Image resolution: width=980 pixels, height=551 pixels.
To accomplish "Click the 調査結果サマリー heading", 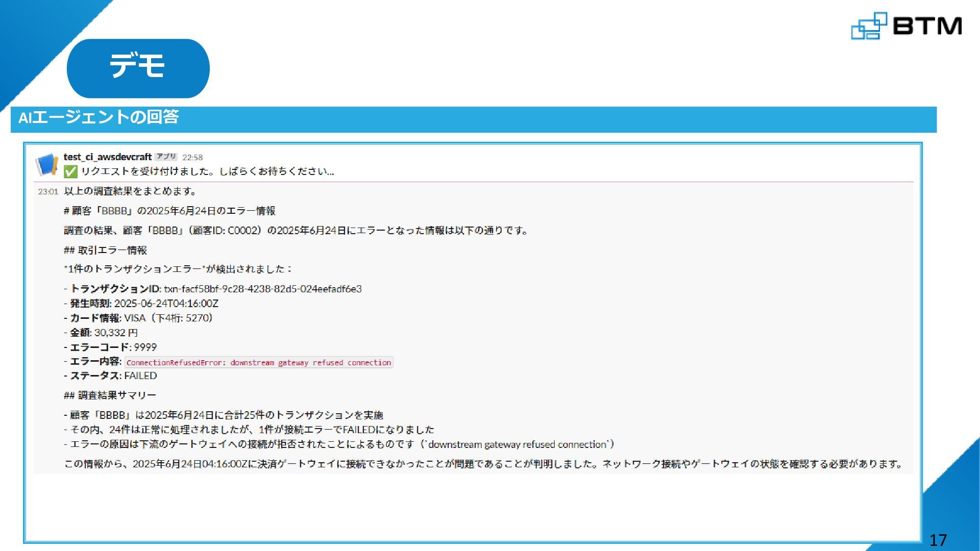I will click(x=110, y=395).
